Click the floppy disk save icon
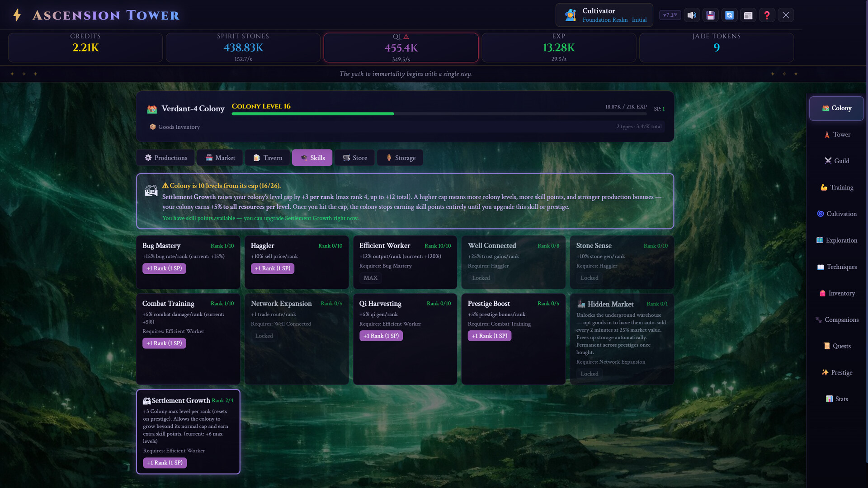The height and width of the screenshot is (488, 868). coord(711,15)
